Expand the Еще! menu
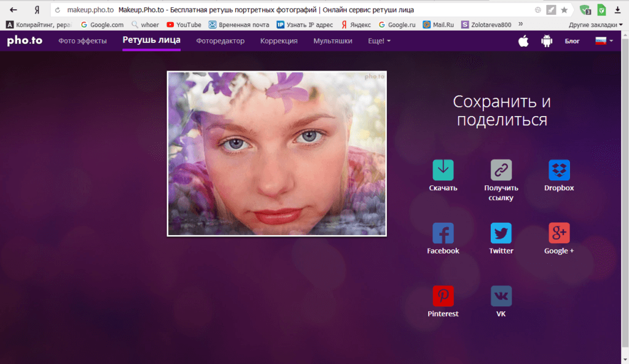This screenshot has width=629, height=364. 379,41
